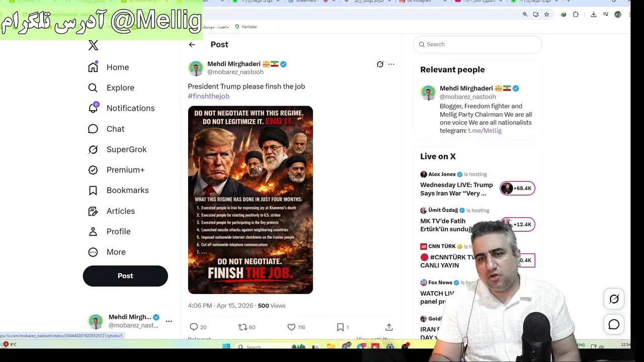Image resolution: width=644 pixels, height=362 pixels.
Task: Open Premium+ in the sidebar
Action: click(116, 170)
